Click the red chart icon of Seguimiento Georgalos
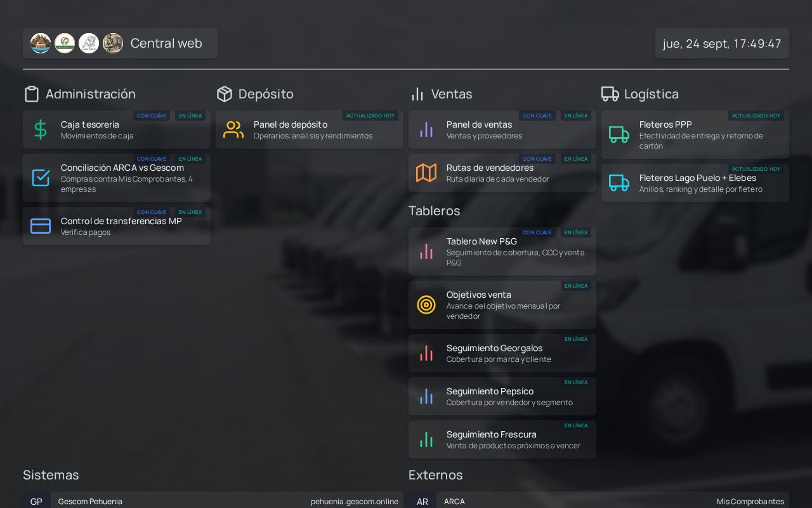Viewport: 812px width, 508px height. point(426,353)
